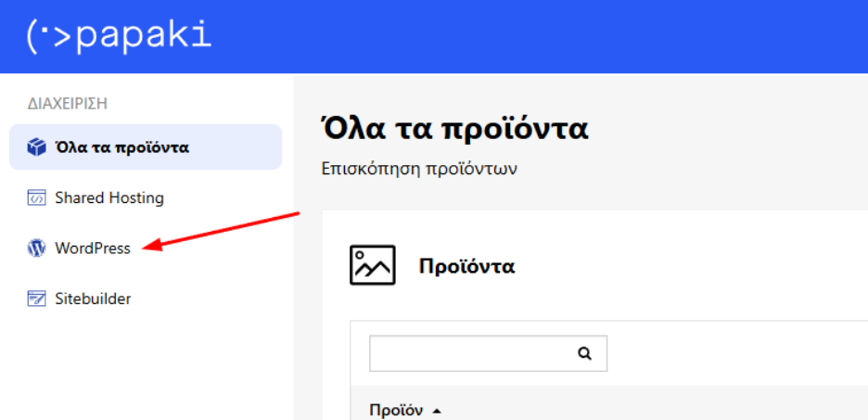Image resolution: width=868 pixels, height=420 pixels.
Task: Sort by the Προϊόν column arrow
Action: tap(437, 411)
